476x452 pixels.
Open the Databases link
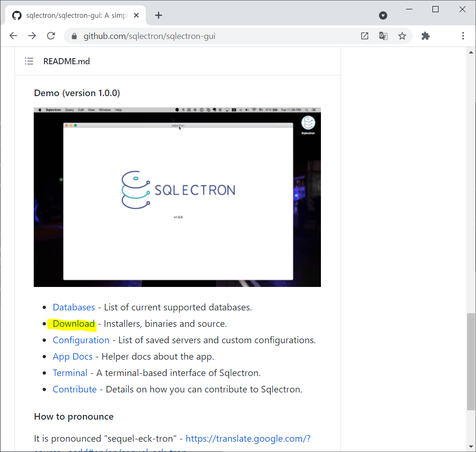(74, 307)
